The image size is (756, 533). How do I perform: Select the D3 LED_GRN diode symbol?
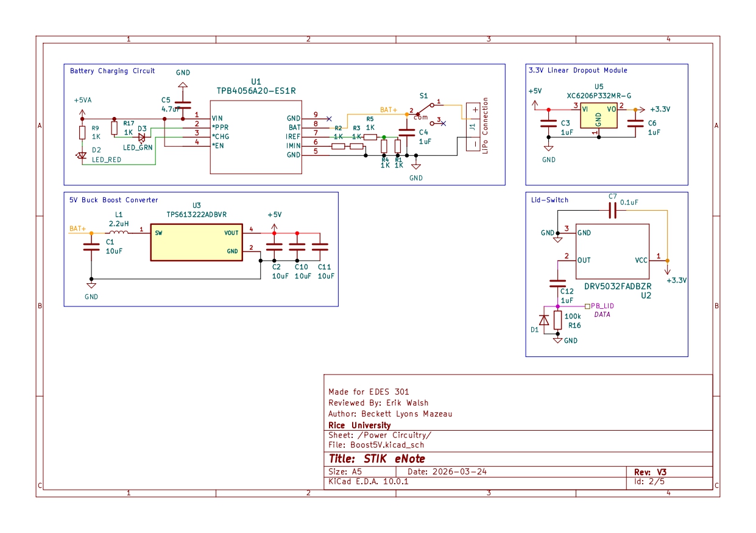(141, 137)
